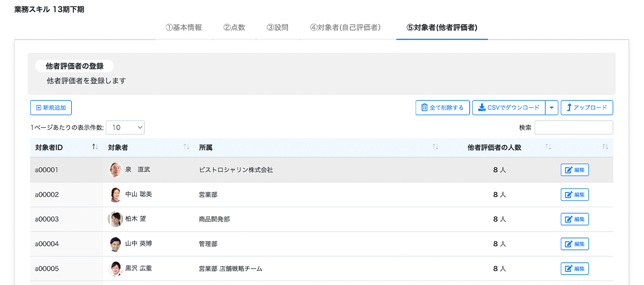Click avatar of 柏木 望
The image size is (644, 285).
pos(115,219)
